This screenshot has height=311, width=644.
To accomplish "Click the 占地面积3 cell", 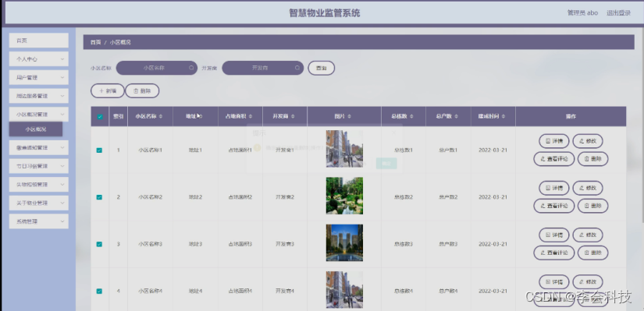I will coord(240,244).
